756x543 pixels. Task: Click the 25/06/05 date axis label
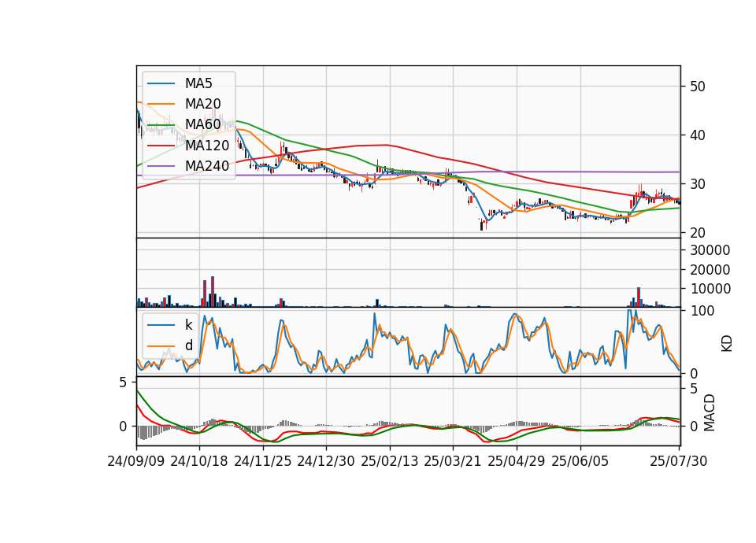(580, 461)
